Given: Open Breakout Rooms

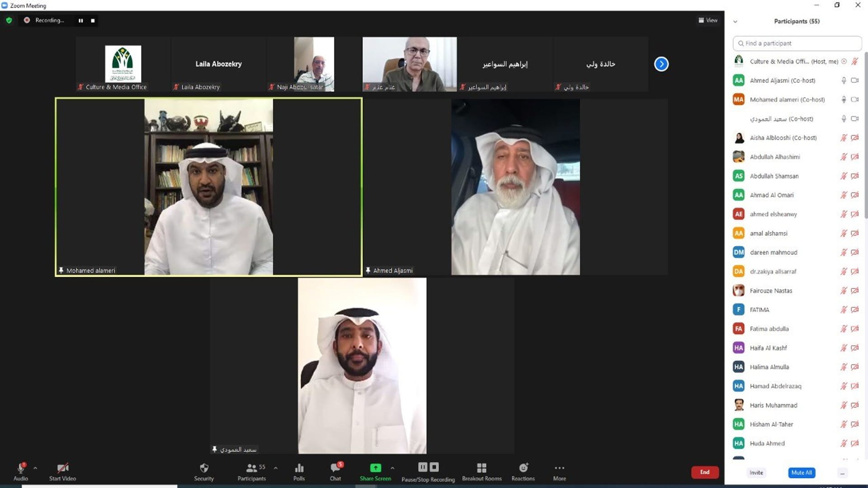Looking at the screenshot, I should click(x=481, y=471).
